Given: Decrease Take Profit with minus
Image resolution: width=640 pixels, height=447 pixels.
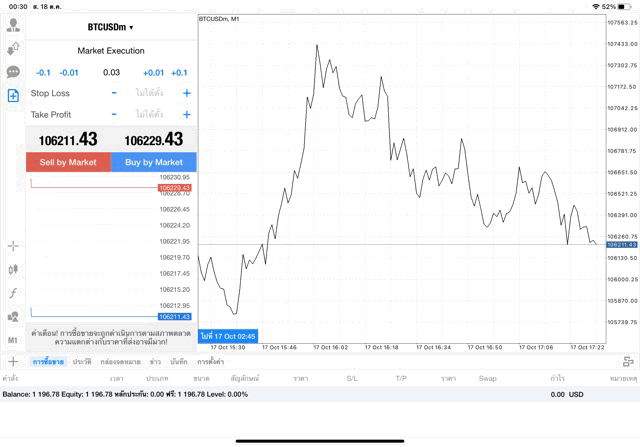Looking at the screenshot, I should pos(114,115).
